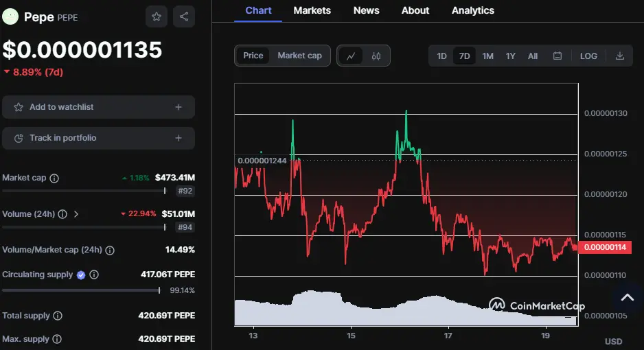Click the 14.49% volume/market cap value
This screenshot has width=644, height=350.
[x=180, y=250]
